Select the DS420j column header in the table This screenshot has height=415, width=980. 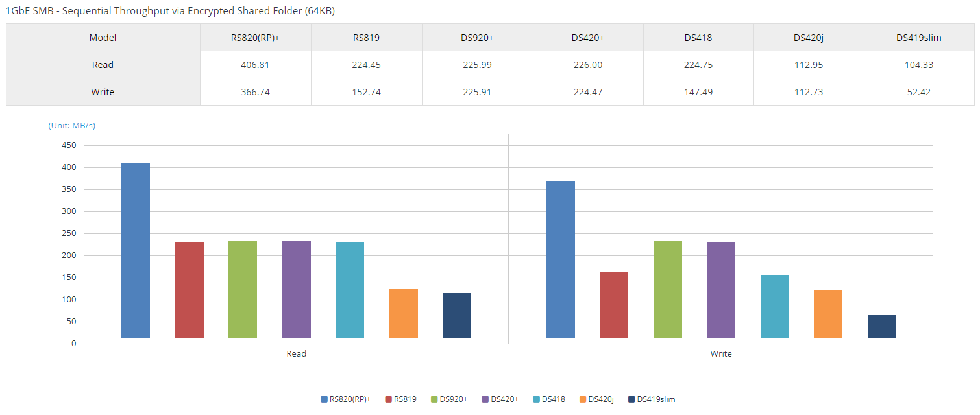[809, 38]
